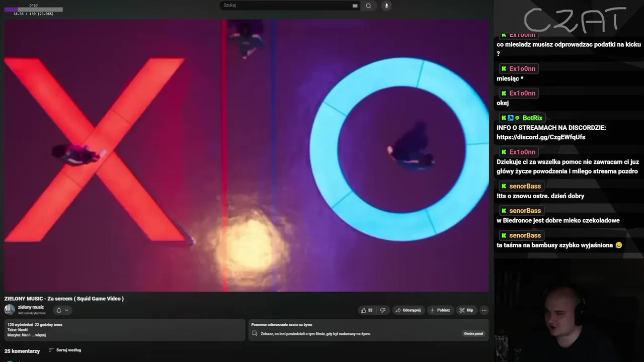Open the on-screen keyboard icon in search box
The width and height of the screenshot is (644, 362).
[355, 6]
